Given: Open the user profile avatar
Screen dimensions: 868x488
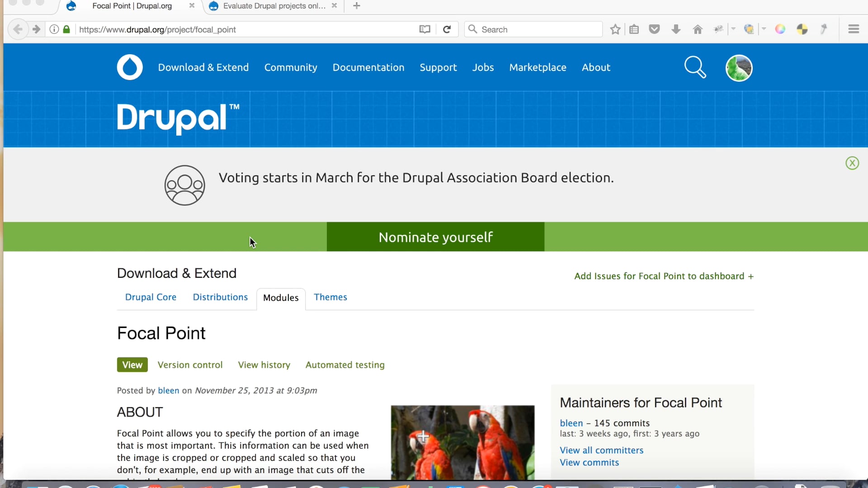Looking at the screenshot, I should coord(739,68).
